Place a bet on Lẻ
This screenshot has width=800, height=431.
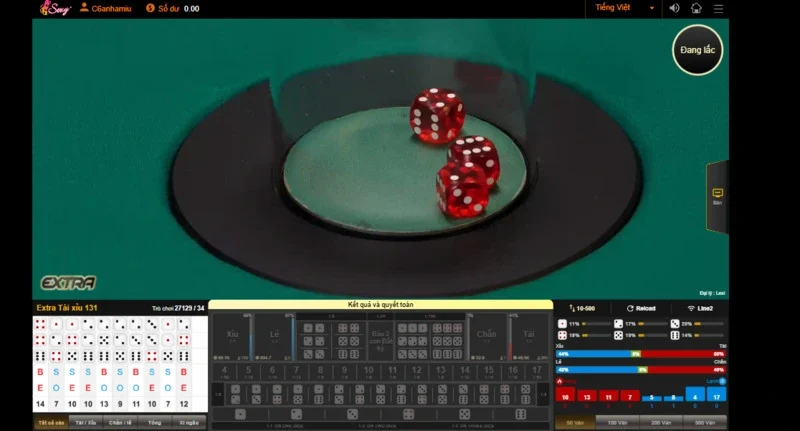pyautogui.click(x=274, y=337)
